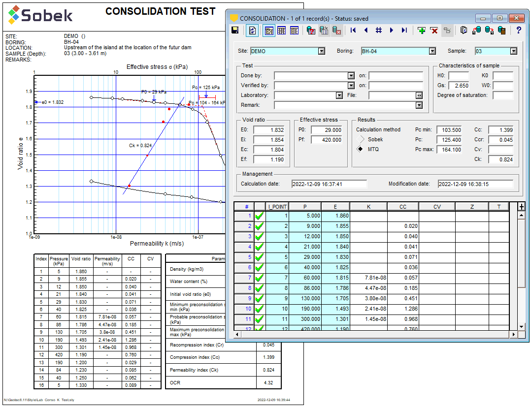Screen dimensions: 532x409
Task: Click the refresh record toolbar icon
Action: [252, 31]
